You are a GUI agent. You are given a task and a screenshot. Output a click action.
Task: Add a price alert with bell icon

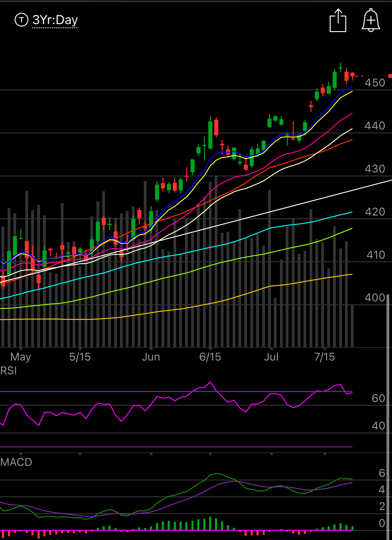tap(371, 20)
